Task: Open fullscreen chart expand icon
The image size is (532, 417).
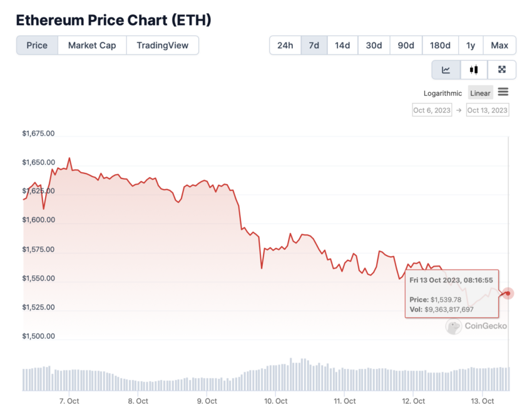Action: click(501, 70)
